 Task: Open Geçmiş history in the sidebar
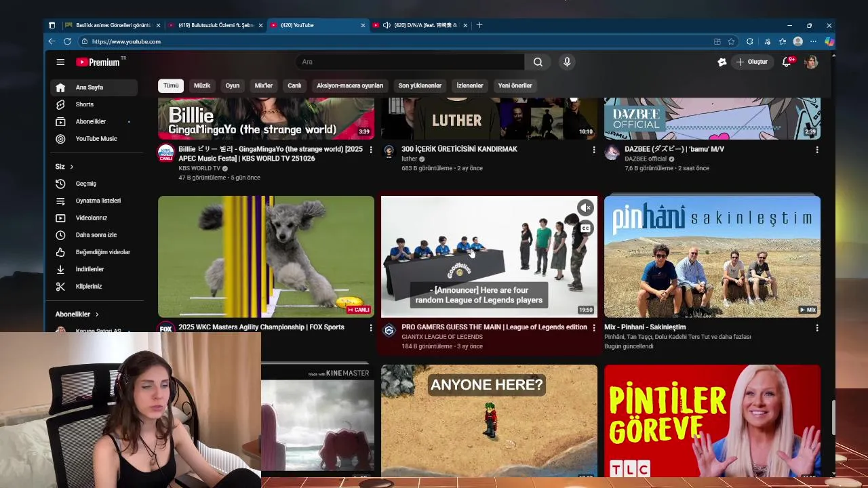(x=94, y=184)
